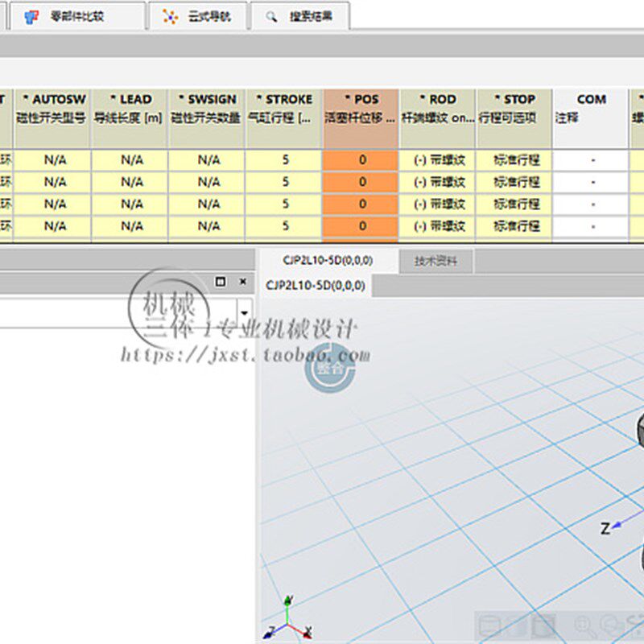644x644 pixels.
Task: Select the second row STROKE value 5
Action: tap(284, 182)
